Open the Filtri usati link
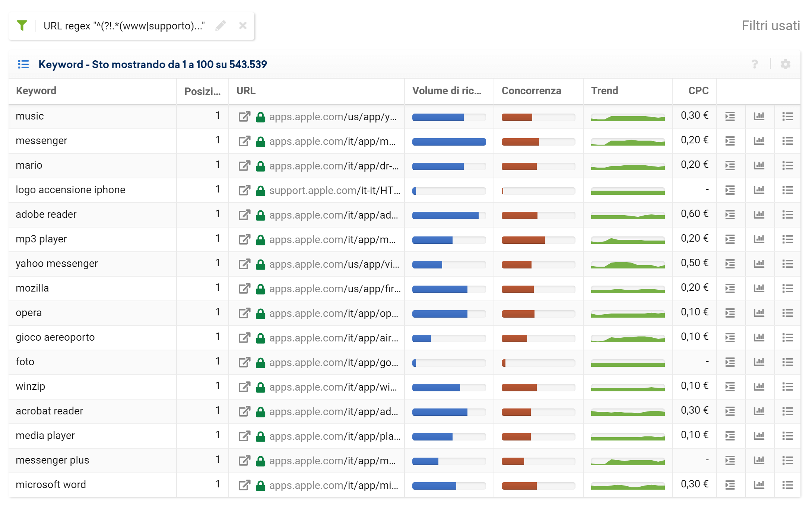 pos(771,26)
